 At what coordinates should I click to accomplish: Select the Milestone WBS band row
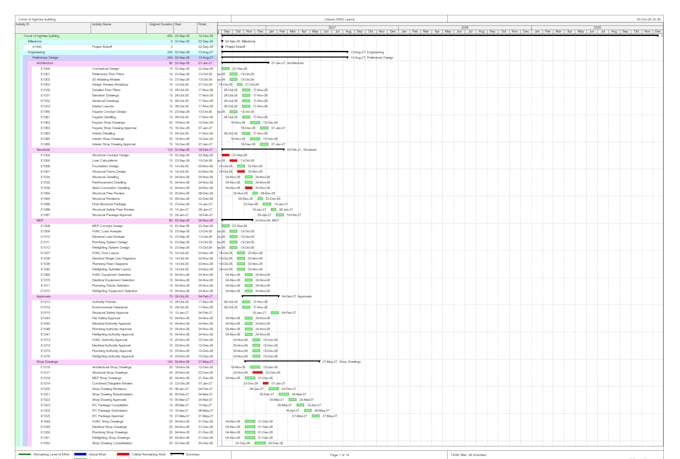(120, 41)
